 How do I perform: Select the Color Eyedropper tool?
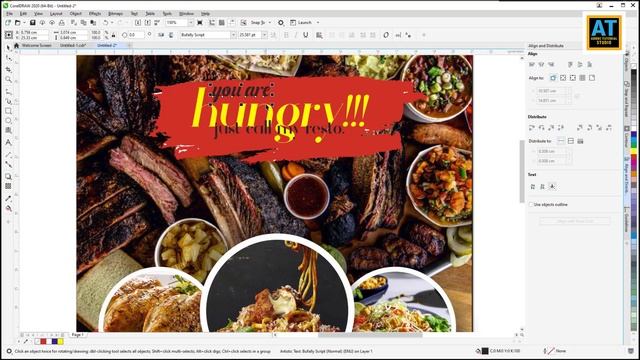tap(9, 198)
